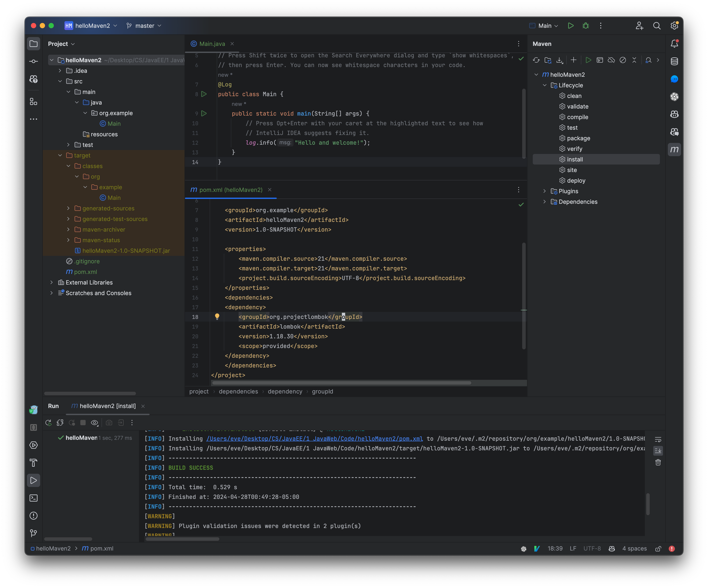The height and width of the screenshot is (588, 708).
Task: Click the run configuration play button
Action: click(569, 25)
